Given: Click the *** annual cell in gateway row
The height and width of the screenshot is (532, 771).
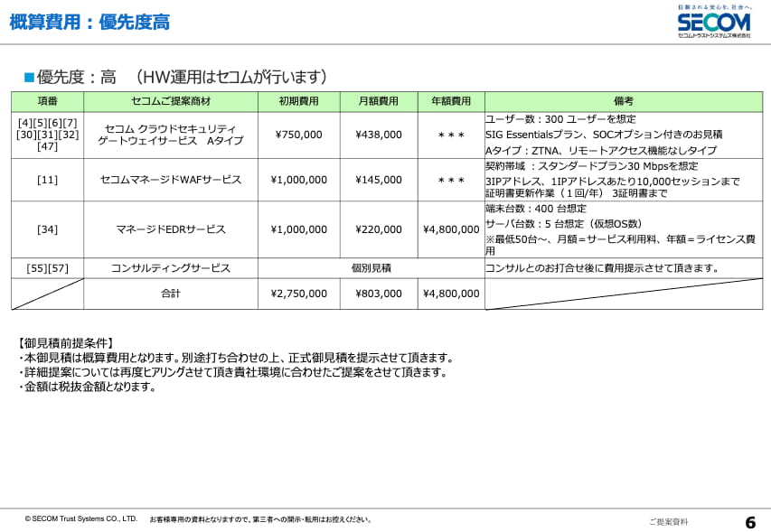Looking at the screenshot, I should coord(451,135).
